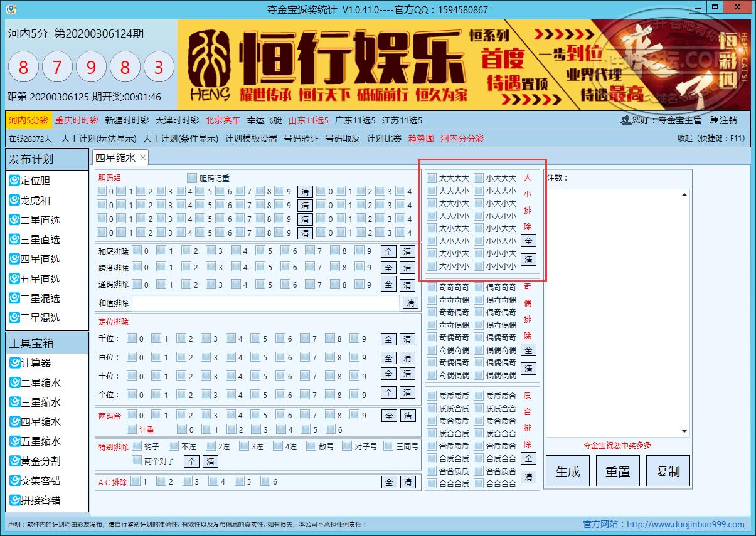Check the 偶偶偶偶 exclusion option

click(479, 375)
